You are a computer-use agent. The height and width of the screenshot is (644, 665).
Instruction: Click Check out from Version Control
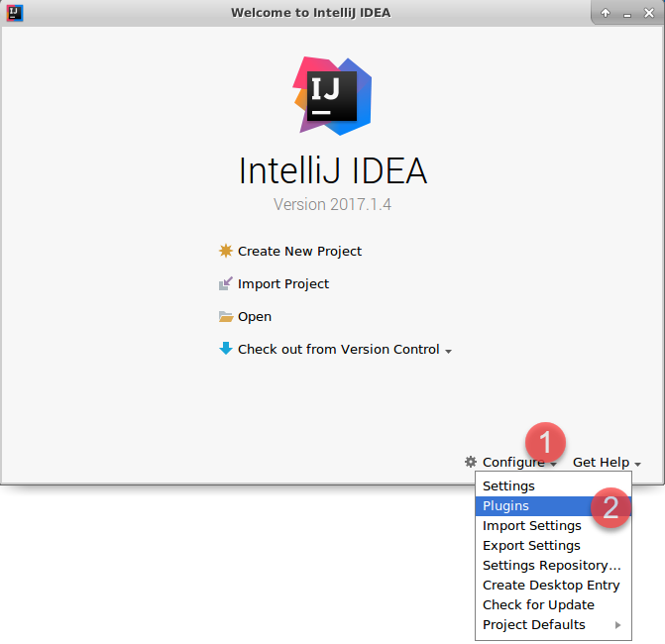[x=338, y=349]
